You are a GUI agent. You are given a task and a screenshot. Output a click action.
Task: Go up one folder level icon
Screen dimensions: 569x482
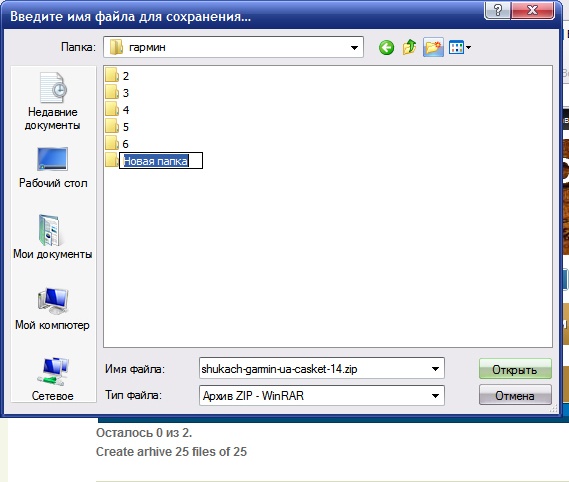click(x=409, y=47)
